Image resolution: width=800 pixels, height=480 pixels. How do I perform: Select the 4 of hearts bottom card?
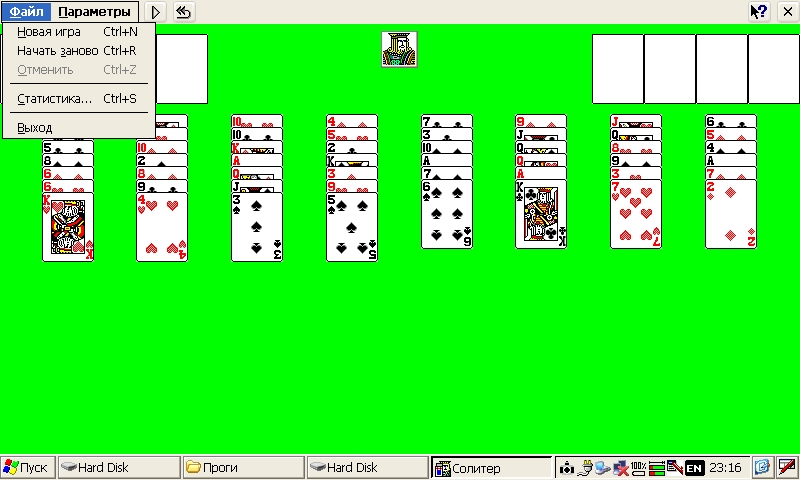click(162, 227)
